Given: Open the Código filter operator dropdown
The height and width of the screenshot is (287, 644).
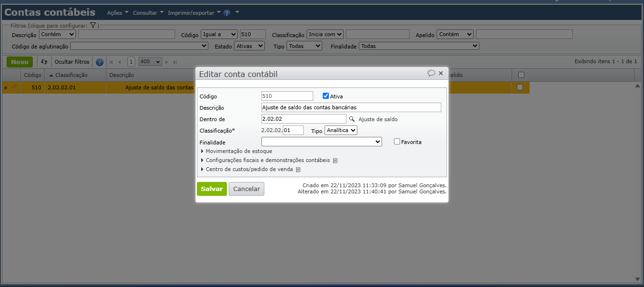Looking at the screenshot, I should (x=218, y=34).
